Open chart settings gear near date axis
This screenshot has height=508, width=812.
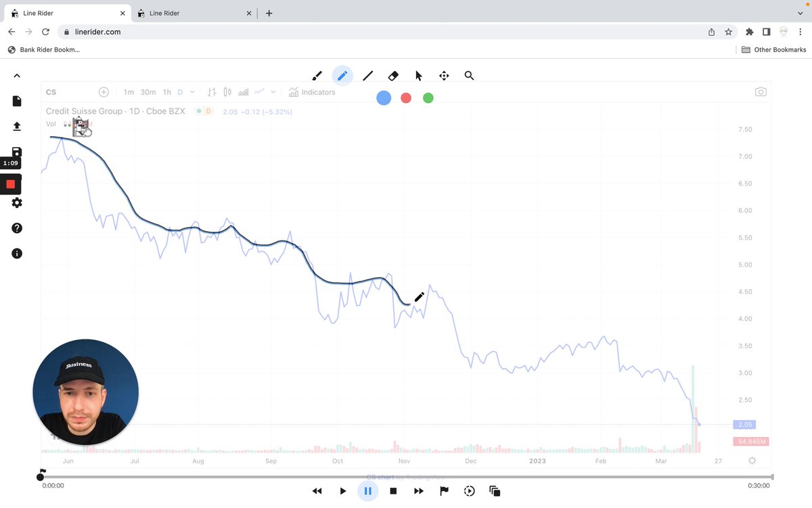(x=752, y=461)
